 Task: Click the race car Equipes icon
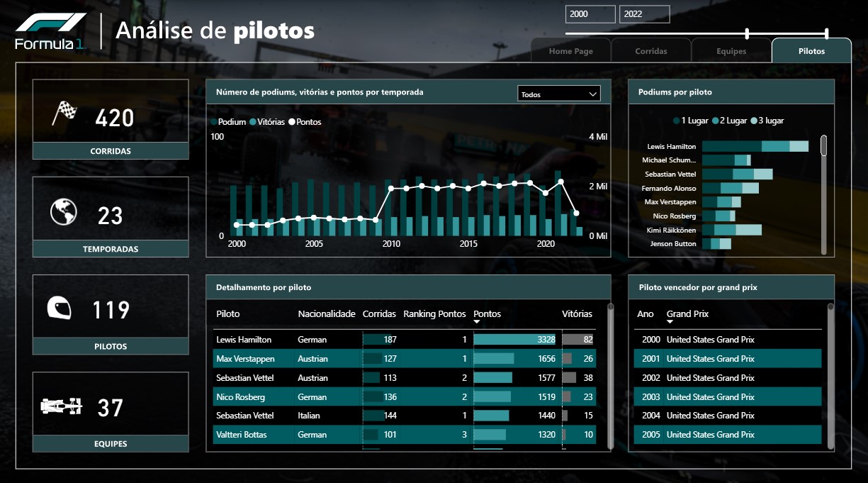point(62,406)
